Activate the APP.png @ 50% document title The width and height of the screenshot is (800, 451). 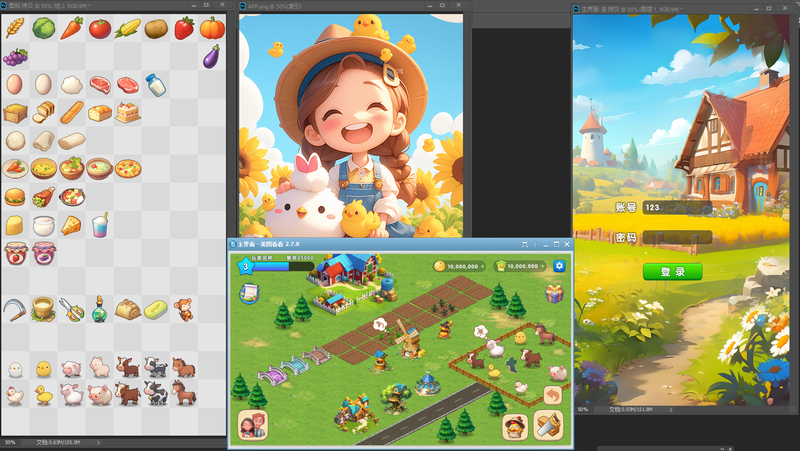pyautogui.click(x=275, y=6)
